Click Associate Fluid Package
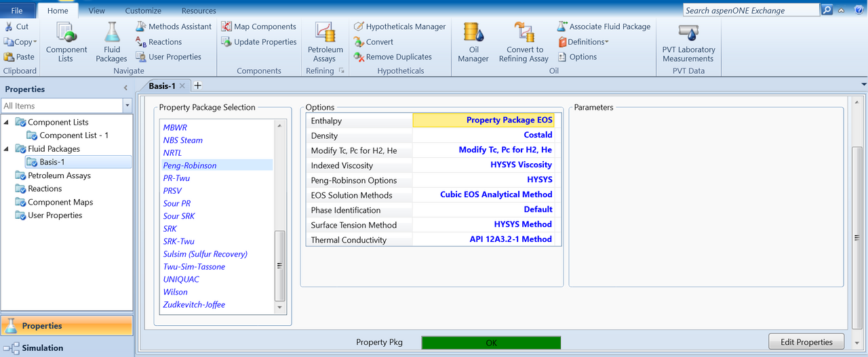The image size is (868, 357). click(604, 26)
